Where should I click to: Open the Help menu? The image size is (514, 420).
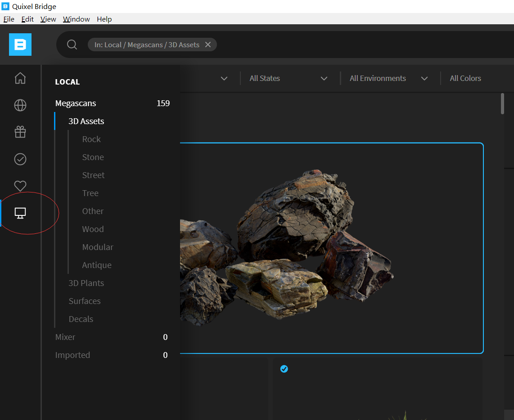pos(104,19)
